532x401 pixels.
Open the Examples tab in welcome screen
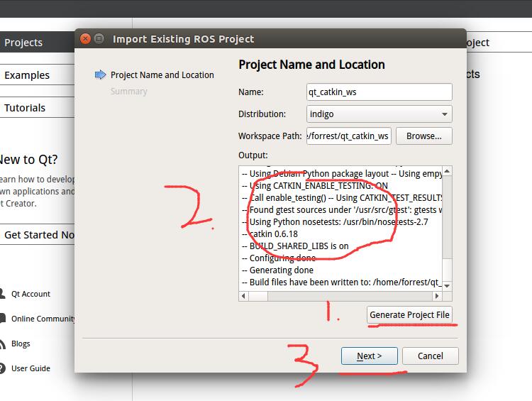click(x=37, y=75)
